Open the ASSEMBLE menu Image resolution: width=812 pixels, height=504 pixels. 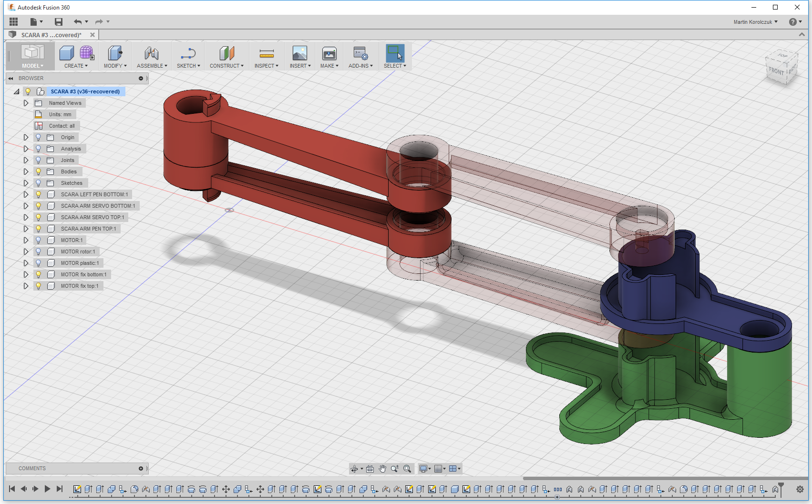tap(152, 66)
